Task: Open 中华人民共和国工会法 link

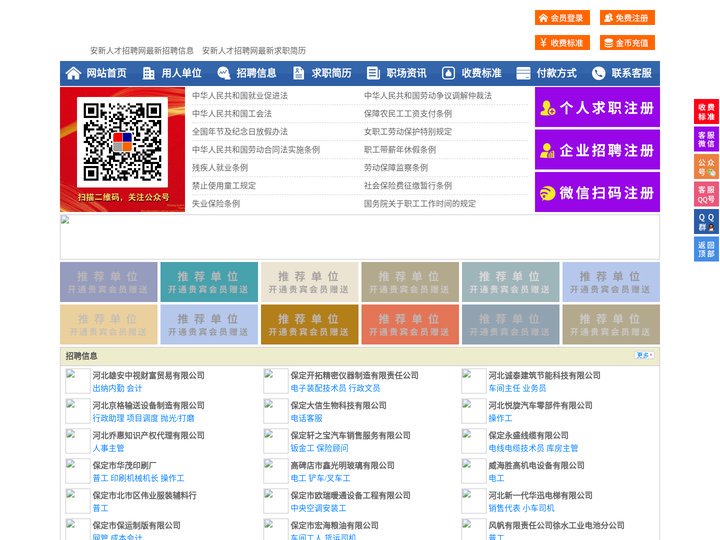Action: click(x=232, y=113)
